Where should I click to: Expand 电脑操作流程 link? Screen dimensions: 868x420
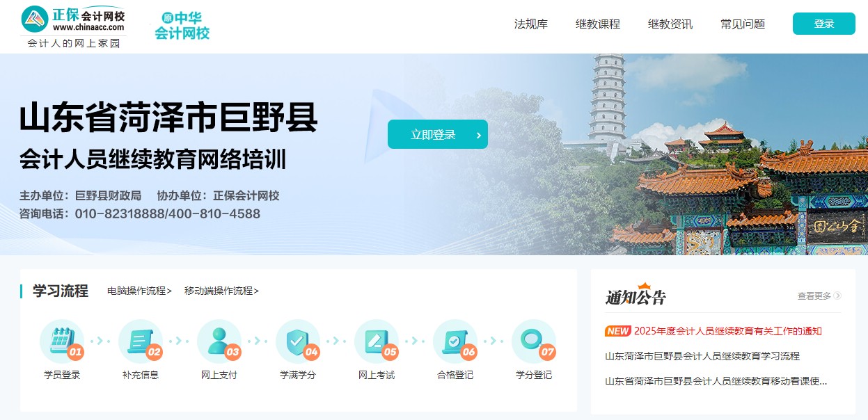click(x=139, y=291)
